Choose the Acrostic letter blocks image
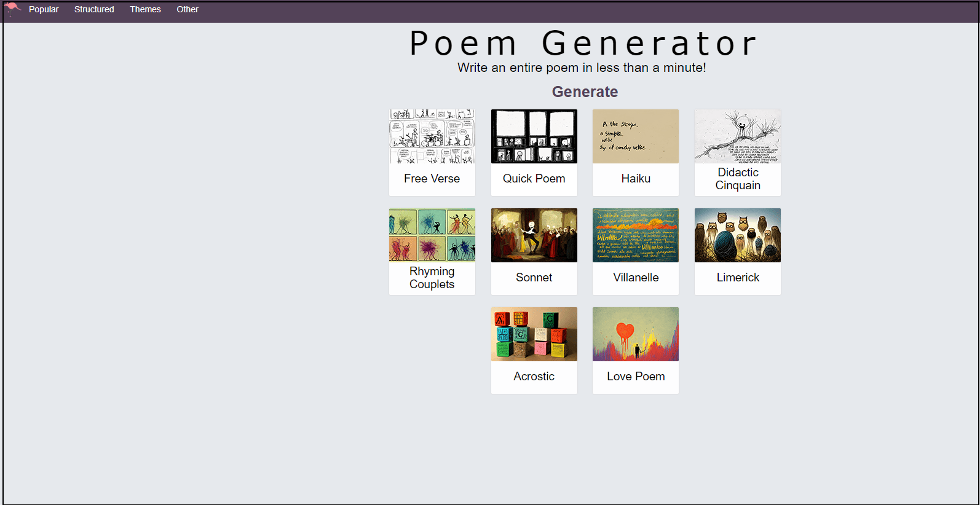The width and height of the screenshot is (980, 505). pyautogui.click(x=534, y=334)
